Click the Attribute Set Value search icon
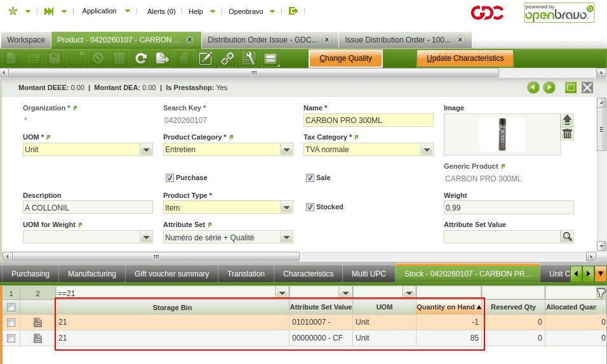This screenshot has height=364, width=607. coord(567,237)
